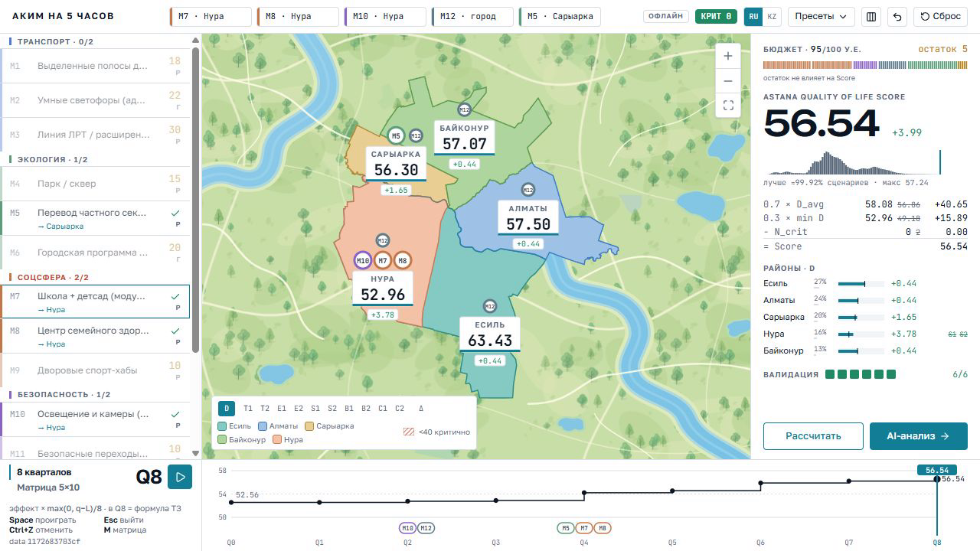The width and height of the screenshot is (980, 551).
Task: Open the M12 · город selector
Action: [472, 16]
